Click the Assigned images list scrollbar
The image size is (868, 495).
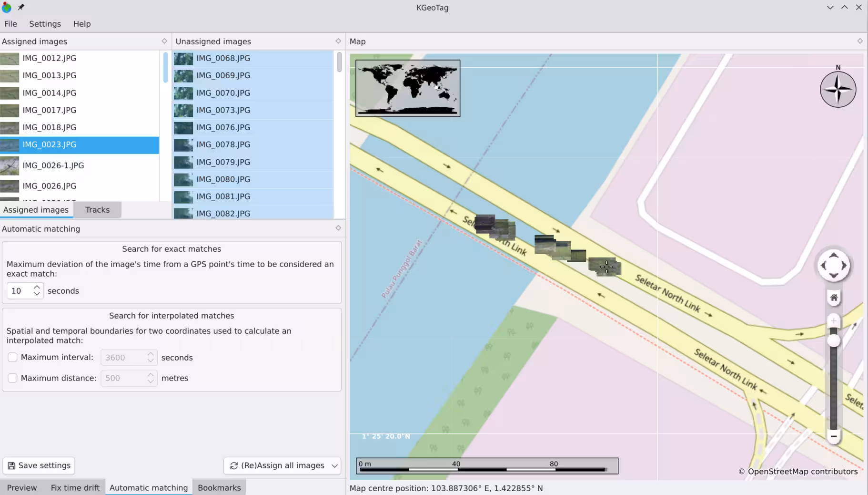tap(165, 67)
